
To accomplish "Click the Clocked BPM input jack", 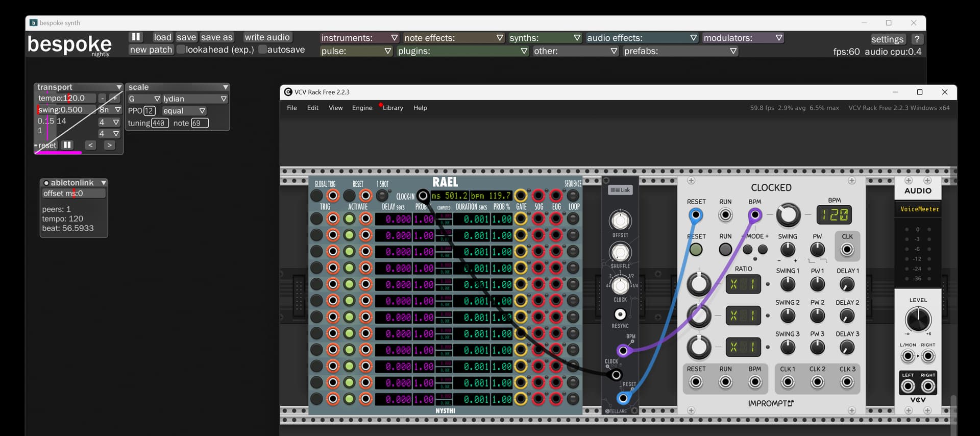I will tap(755, 215).
